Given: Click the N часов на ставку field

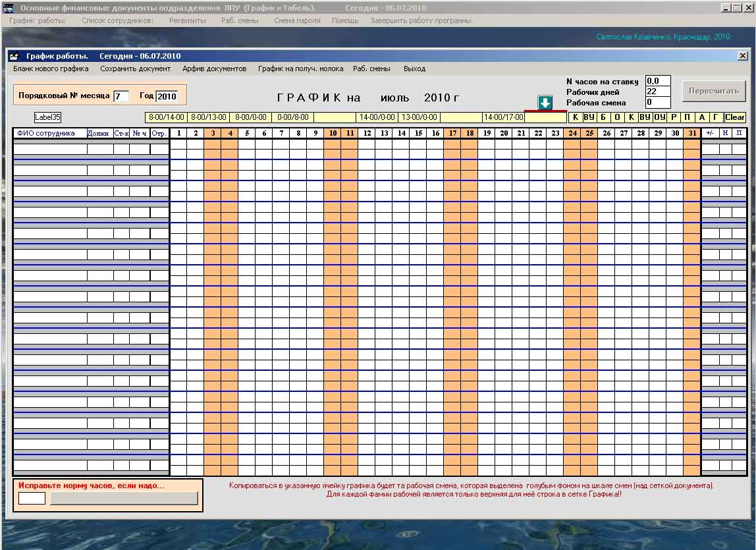Looking at the screenshot, I should pyautogui.click(x=658, y=81).
